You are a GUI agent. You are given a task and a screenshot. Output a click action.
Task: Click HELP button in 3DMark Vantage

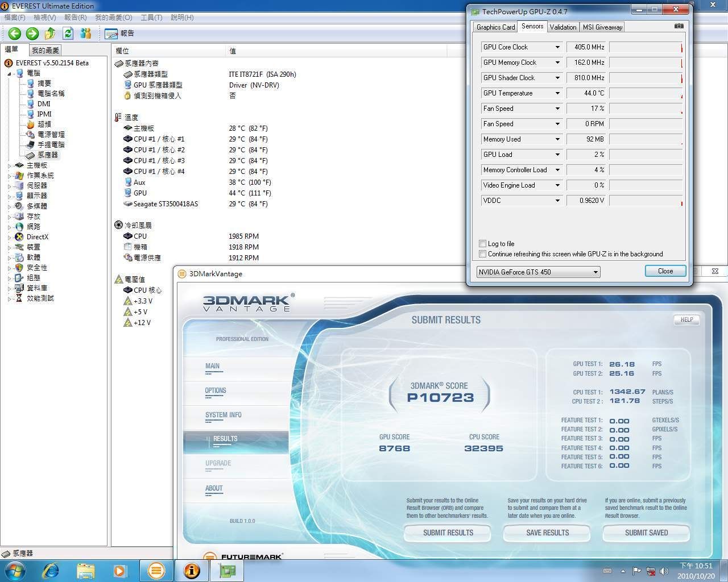686,319
